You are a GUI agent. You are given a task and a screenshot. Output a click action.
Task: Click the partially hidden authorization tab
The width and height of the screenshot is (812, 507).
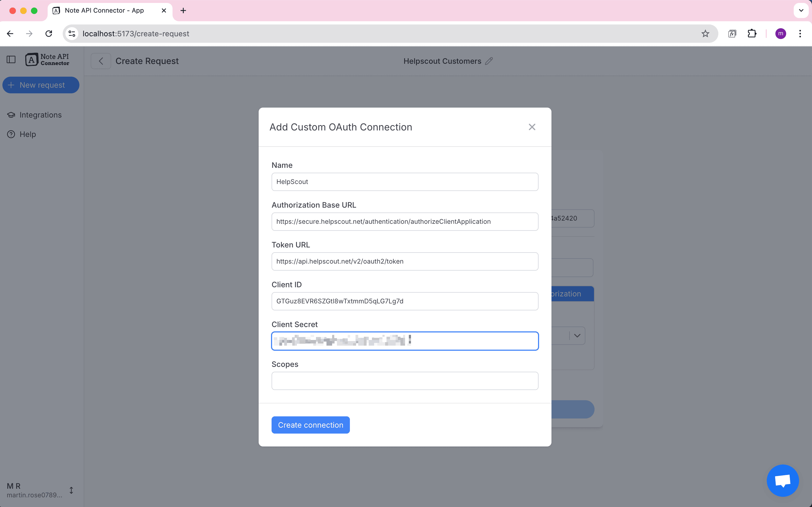click(x=572, y=294)
